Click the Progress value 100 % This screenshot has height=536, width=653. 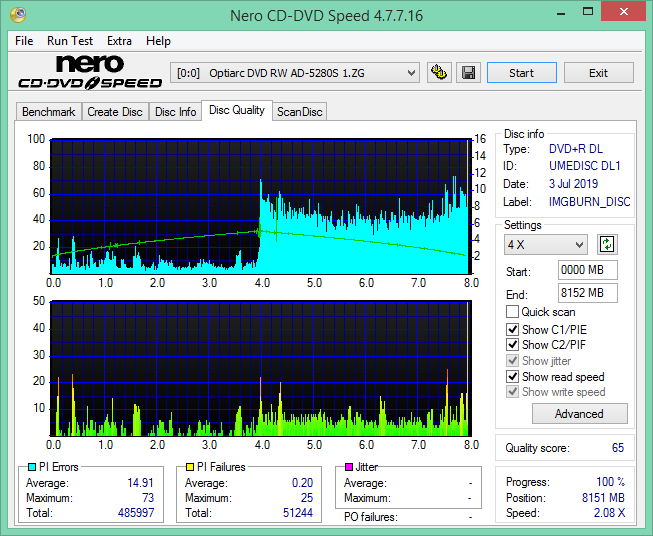[611, 482]
